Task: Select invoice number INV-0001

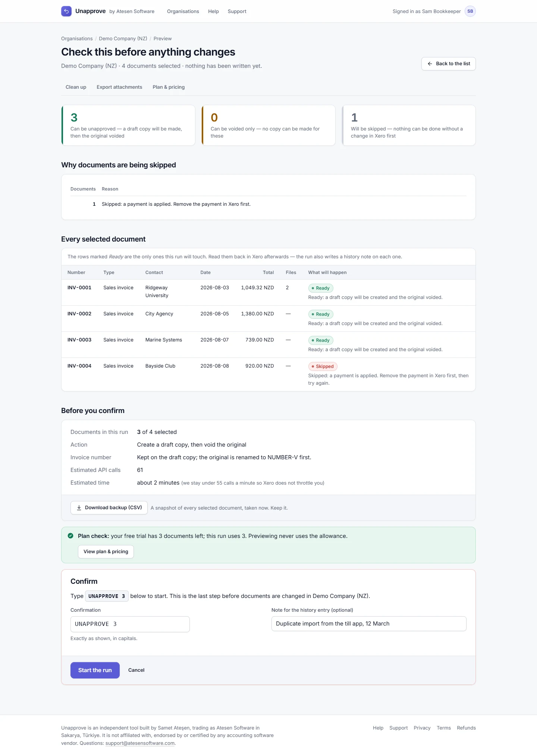Action: click(x=79, y=287)
